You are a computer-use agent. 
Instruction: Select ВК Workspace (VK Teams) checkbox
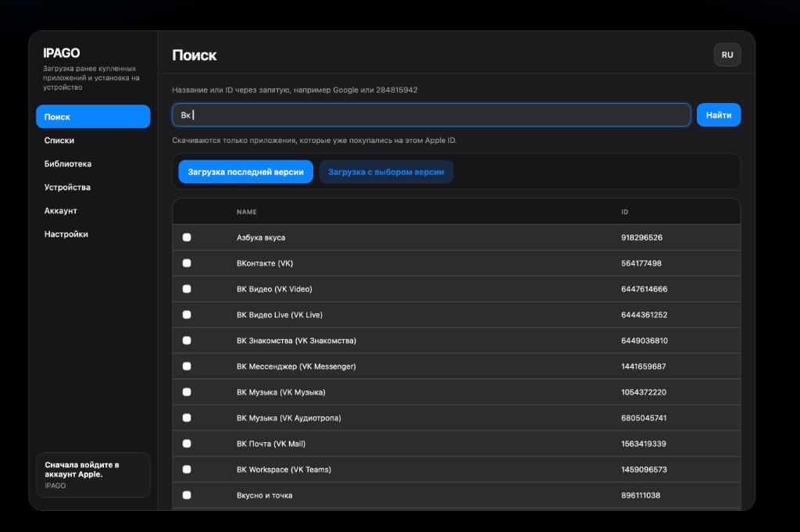pos(187,470)
